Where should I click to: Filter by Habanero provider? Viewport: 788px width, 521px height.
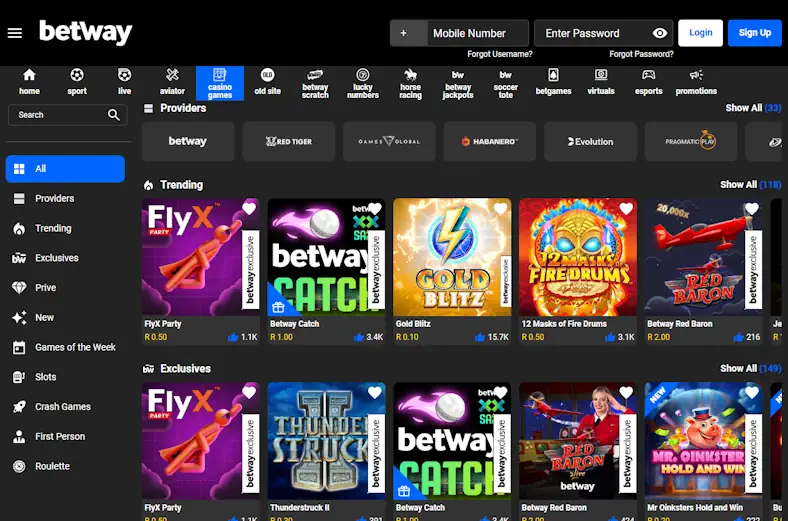point(489,142)
